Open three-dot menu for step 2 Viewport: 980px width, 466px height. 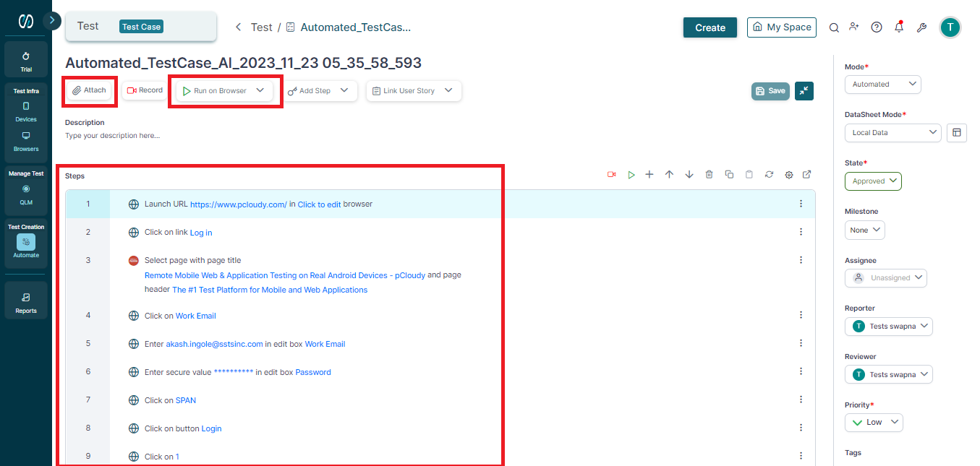click(x=801, y=232)
